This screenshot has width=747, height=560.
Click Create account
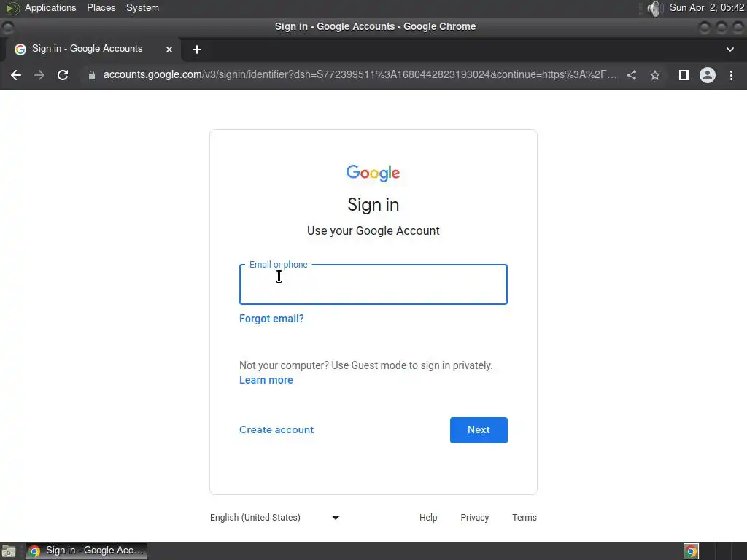(x=276, y=429)
